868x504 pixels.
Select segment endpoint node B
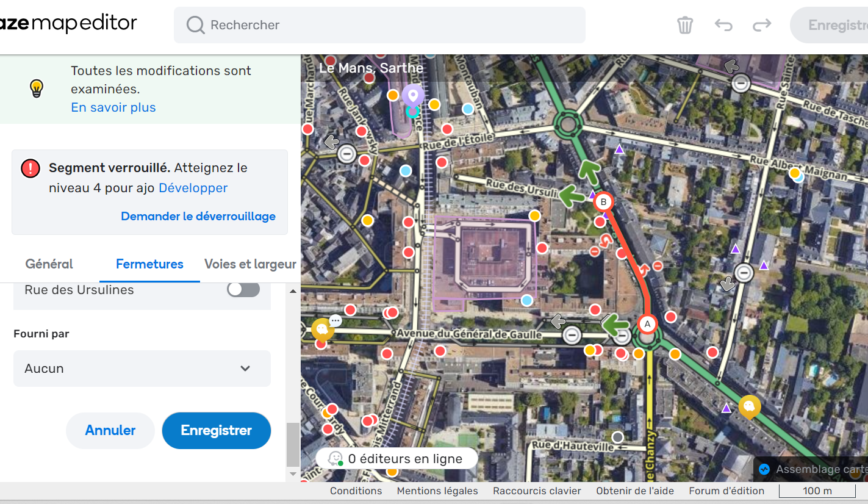pos(603,202)
